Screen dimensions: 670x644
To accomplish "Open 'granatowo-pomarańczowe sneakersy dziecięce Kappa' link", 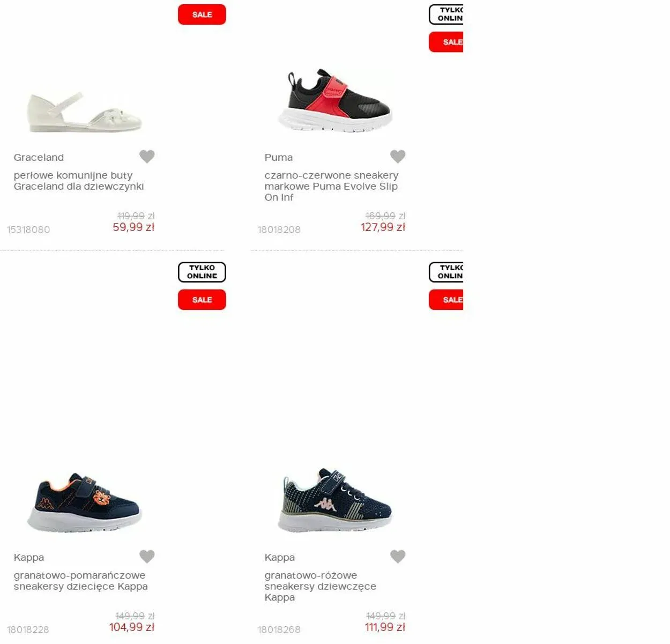I will [80, 581].
